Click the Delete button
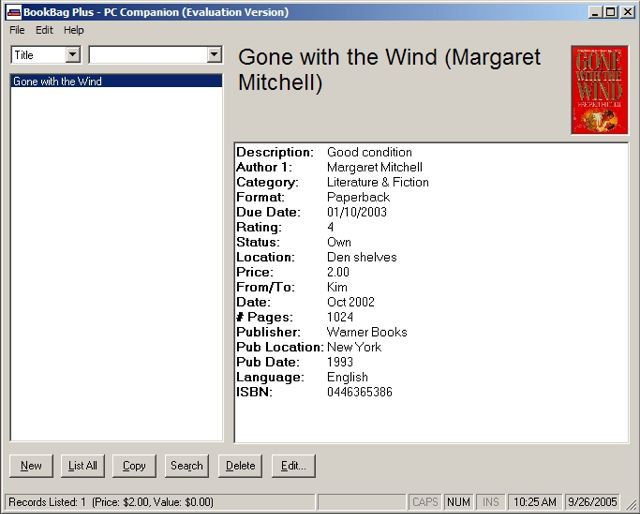 pyautogui.click(x=240, y=466)
